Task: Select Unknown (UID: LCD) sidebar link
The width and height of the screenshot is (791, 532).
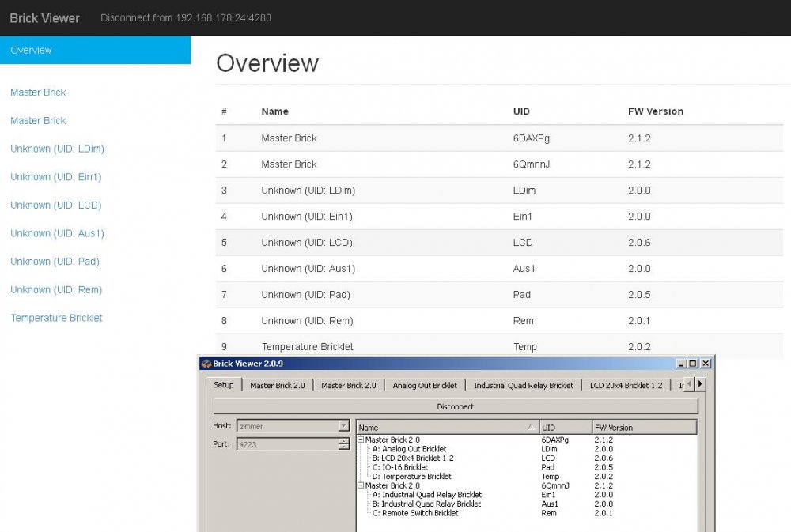Action: coord(55,206)
